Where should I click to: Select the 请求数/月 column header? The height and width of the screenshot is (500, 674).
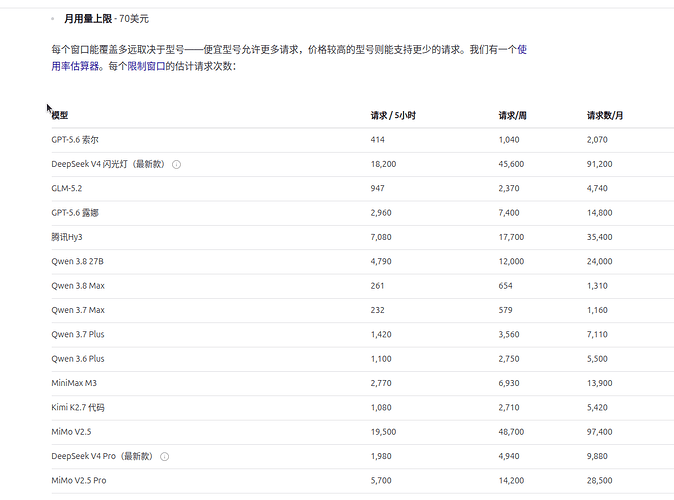[x=605, y=115]
